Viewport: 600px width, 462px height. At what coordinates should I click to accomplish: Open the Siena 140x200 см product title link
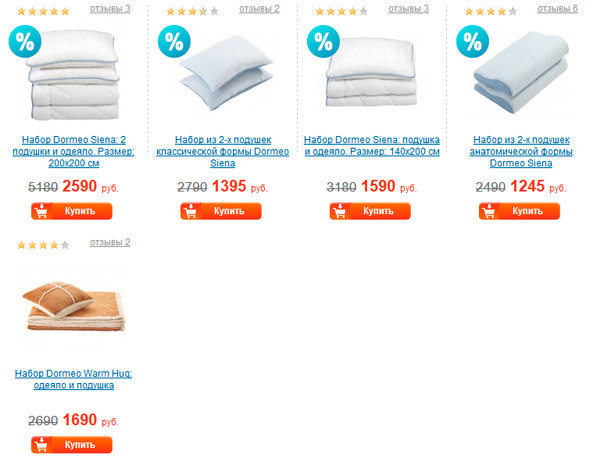tap(372, 146)
